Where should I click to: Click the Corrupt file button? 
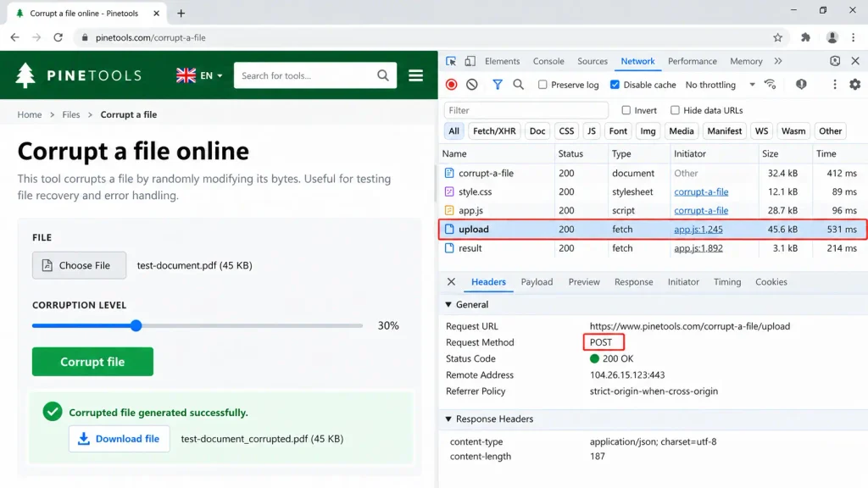coord(92,362)
